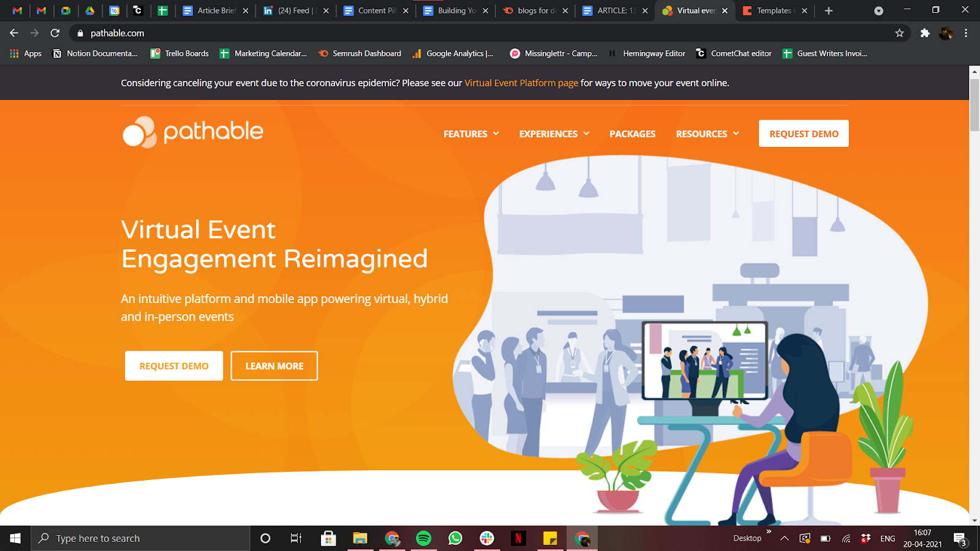Image resolution: width=980 pixels, height=551 pixels.
Task: Open the Google Analytics bookmark
Action: (453, 53)
